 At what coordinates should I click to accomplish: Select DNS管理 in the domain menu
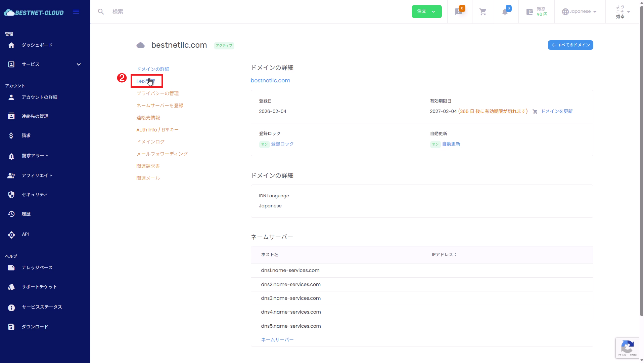(146, 81)
